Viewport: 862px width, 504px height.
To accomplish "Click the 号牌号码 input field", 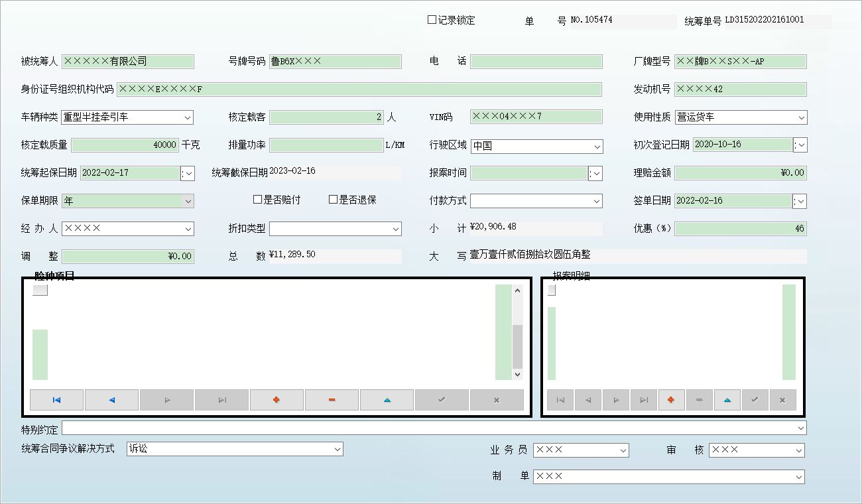I will pos(336,62).
